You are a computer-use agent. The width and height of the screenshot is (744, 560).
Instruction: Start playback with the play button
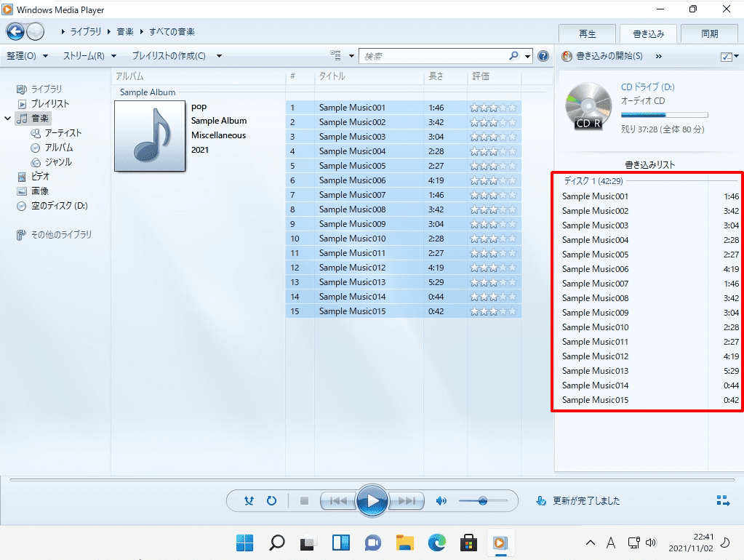pyautogui.click(x=372, y=500)
